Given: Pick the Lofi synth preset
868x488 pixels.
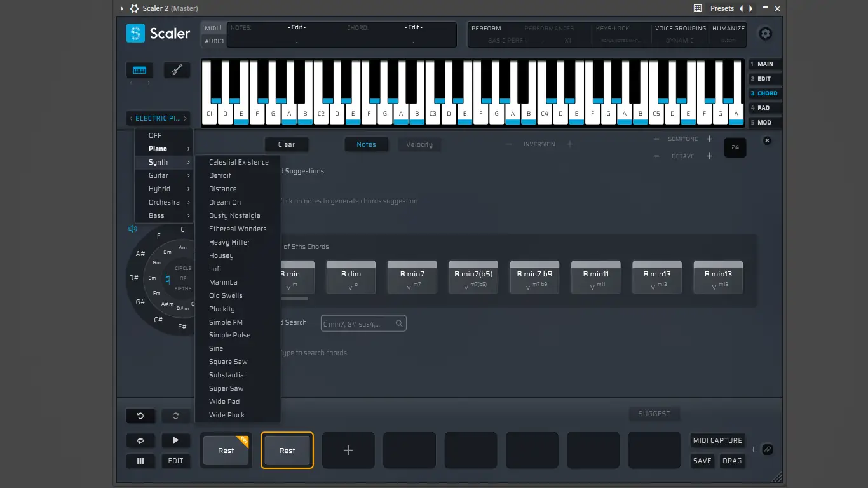Looking at the screenshot, I should pos(238,269).
